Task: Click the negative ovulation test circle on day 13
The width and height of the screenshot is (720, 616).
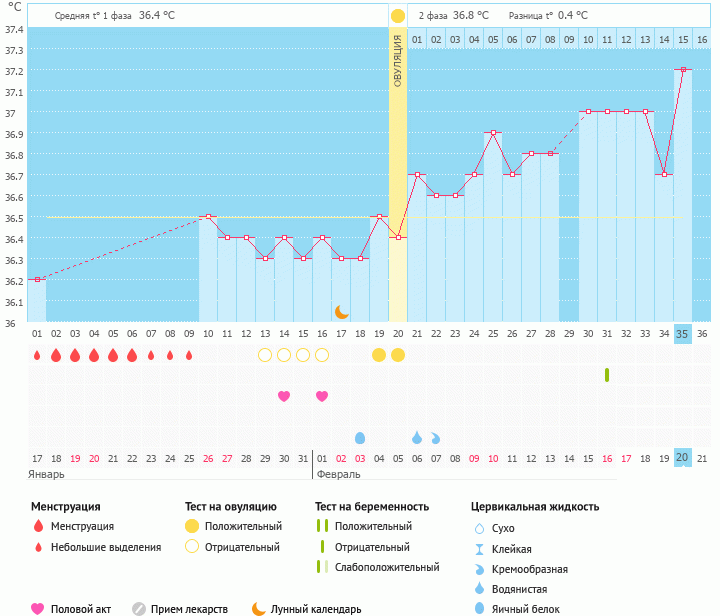Action: [x=265, y=355]
